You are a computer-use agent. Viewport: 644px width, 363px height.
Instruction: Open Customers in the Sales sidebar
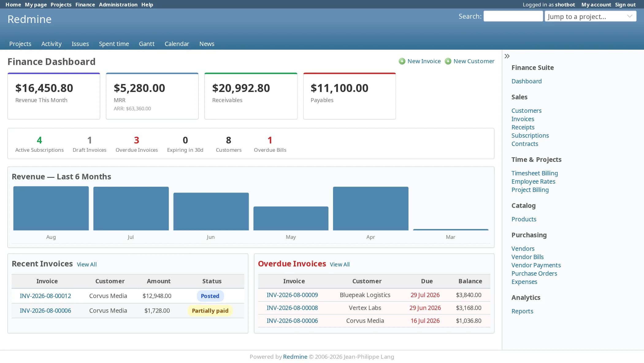526,111
